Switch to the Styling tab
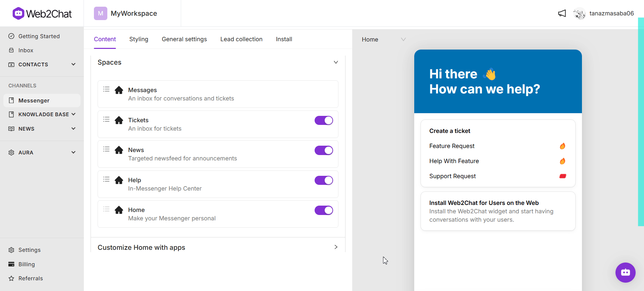This screenshot has width=644, height=291. 139,39
